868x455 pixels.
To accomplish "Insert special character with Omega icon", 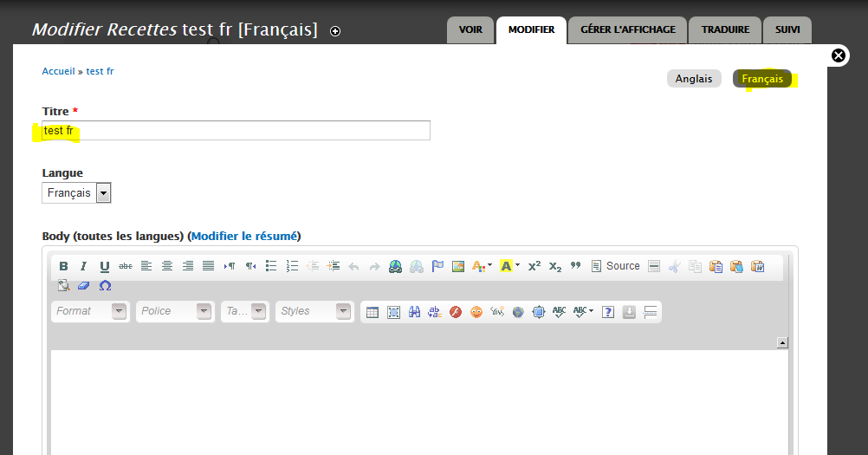I will pos(105,286).
